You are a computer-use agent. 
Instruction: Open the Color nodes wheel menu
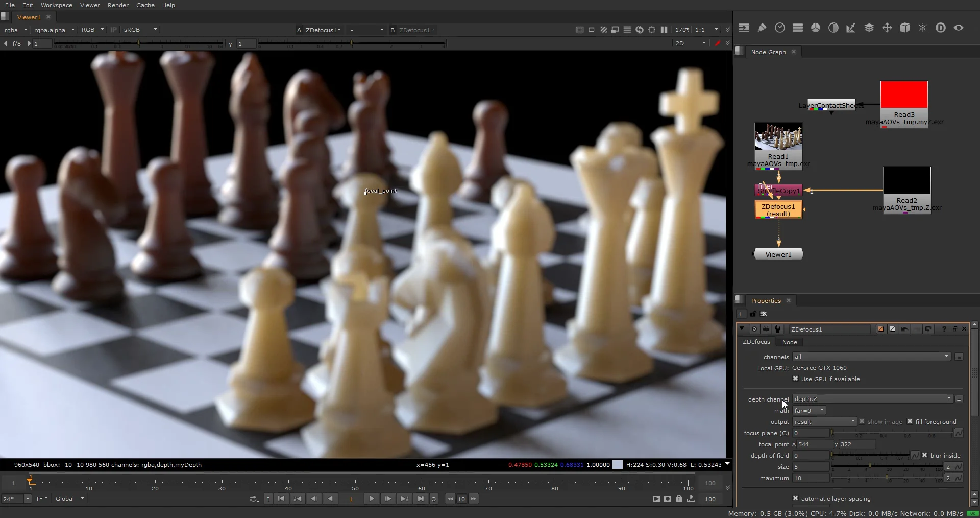click(816, 28)
